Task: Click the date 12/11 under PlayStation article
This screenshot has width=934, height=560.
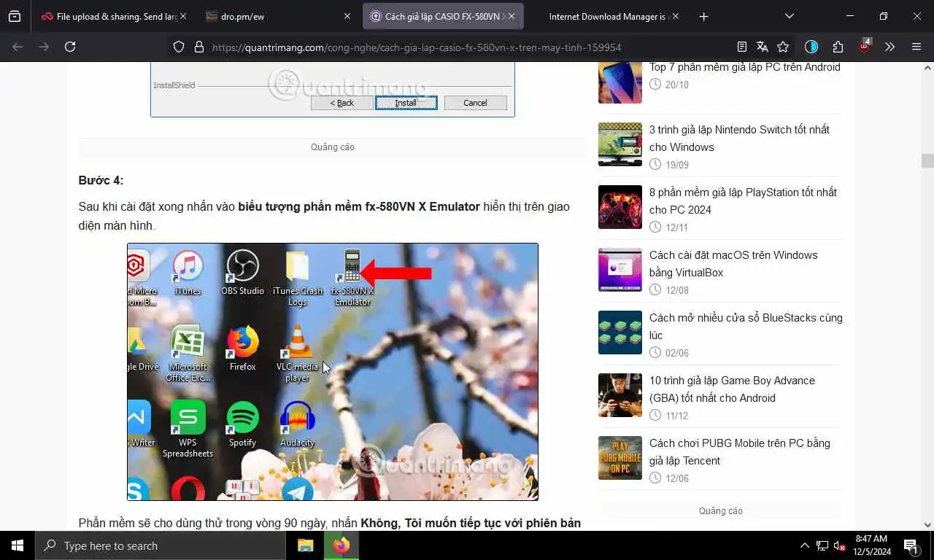Action: 677,227
